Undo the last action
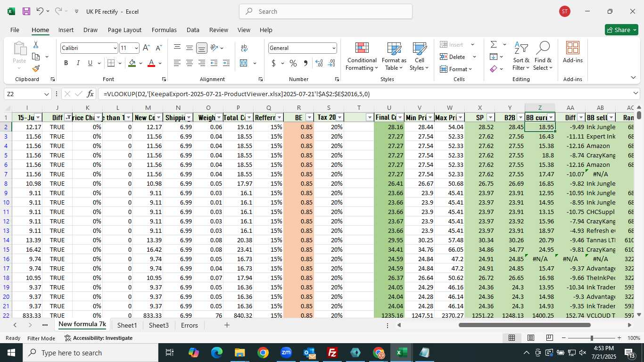 [x=40, y=11]
